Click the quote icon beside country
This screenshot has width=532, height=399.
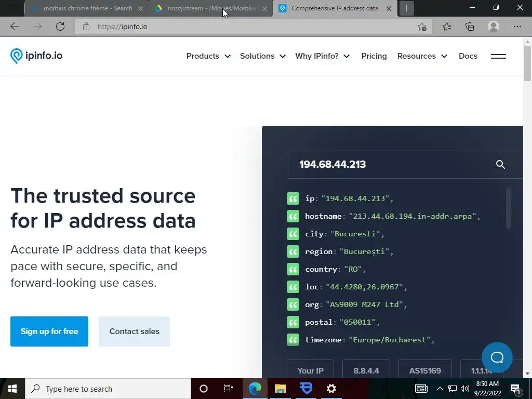(x=293, y=269)
